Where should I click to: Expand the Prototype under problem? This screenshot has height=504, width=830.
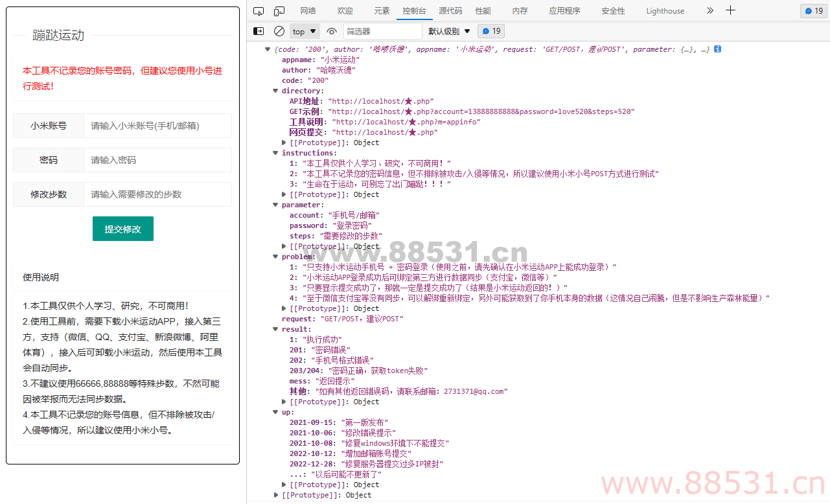coord(284,308)
